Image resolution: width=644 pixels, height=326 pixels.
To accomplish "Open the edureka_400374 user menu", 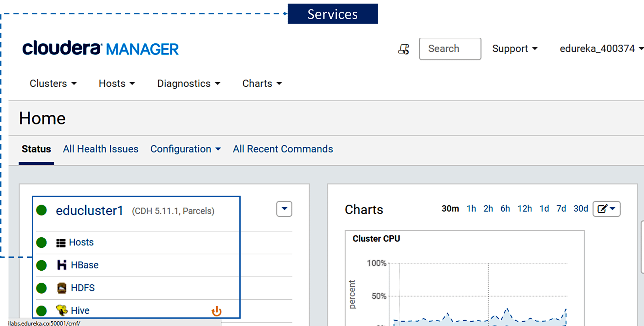I will point(601,49).
